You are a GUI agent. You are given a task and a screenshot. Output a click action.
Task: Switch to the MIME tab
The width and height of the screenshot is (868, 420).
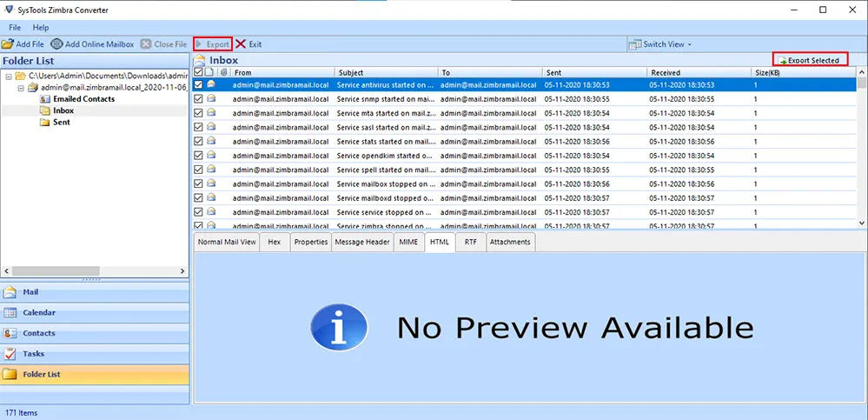(409, 242)
